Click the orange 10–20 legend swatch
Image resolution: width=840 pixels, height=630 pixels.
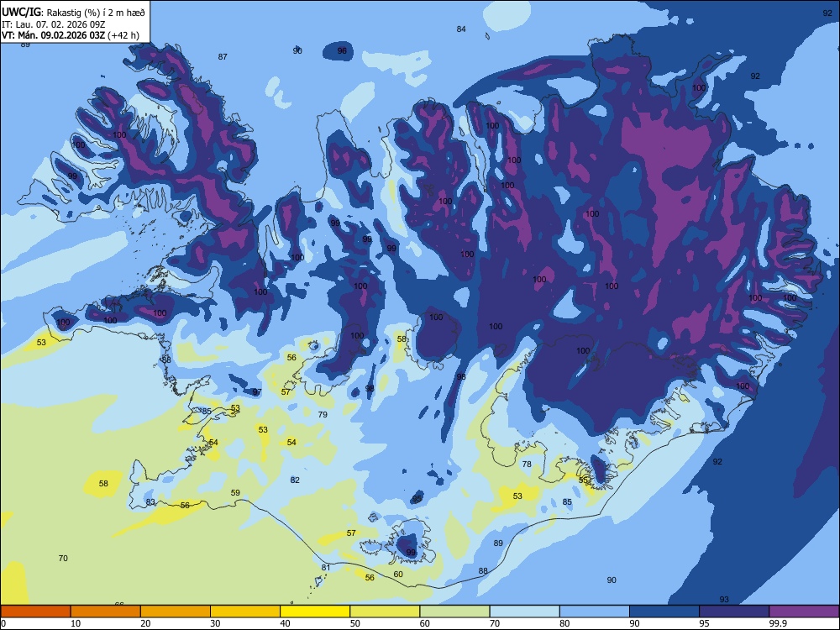pos(106,612)
